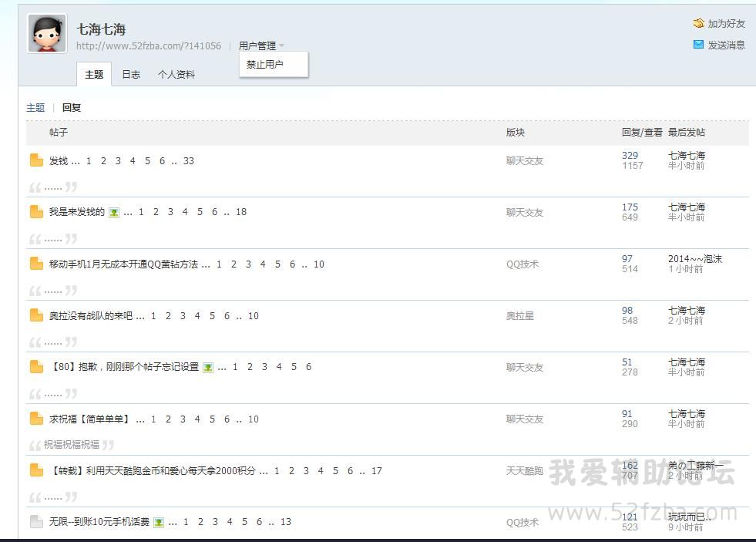Click 发送消息 link
This screenshot has width=756, height=542.
coord(726,45)
